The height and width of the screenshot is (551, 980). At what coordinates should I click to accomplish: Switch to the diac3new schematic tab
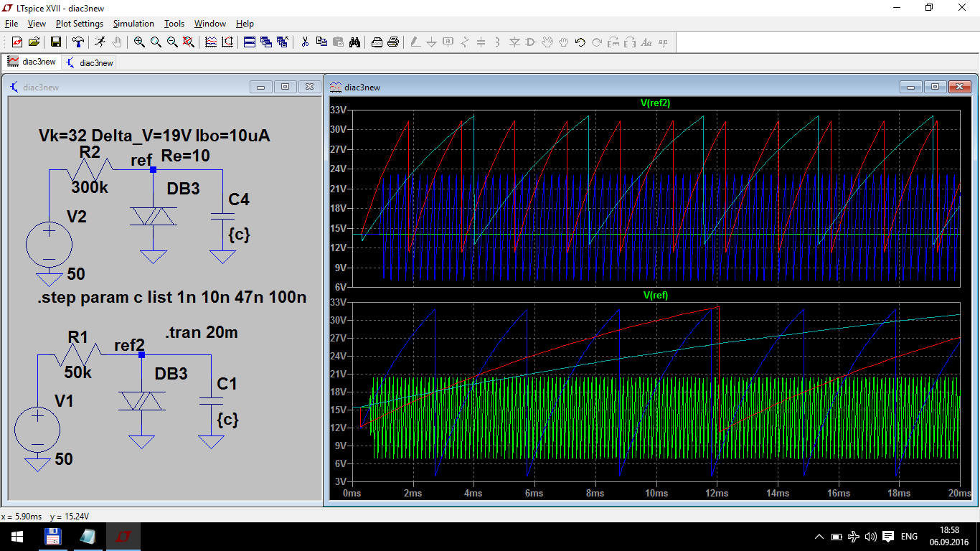click(89, 62)
